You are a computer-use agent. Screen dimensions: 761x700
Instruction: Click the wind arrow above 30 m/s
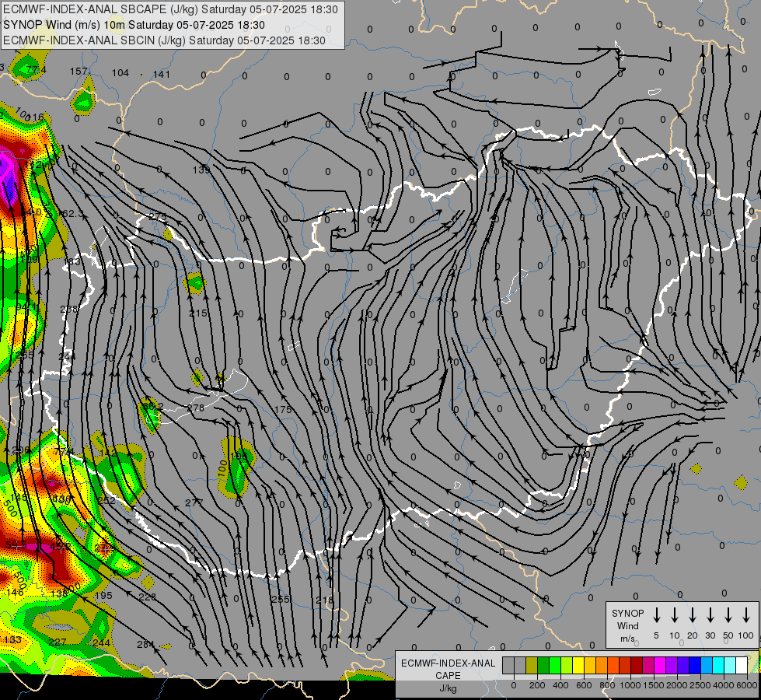(x=710, y=614)
